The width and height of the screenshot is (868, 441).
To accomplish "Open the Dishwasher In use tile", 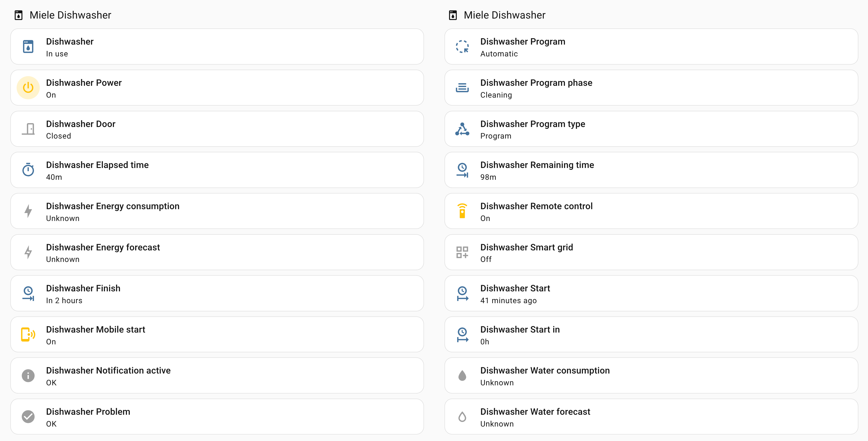I will [217, 47].
